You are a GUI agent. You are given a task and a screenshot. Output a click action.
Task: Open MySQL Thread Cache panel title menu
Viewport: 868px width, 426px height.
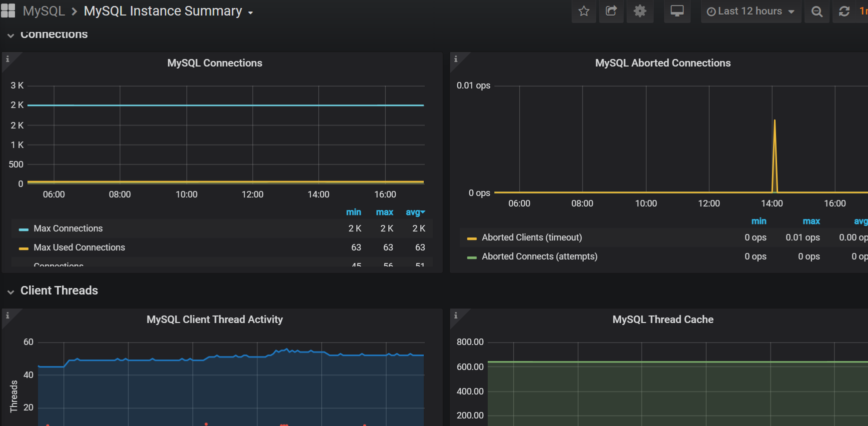click(x=663, y=319)
